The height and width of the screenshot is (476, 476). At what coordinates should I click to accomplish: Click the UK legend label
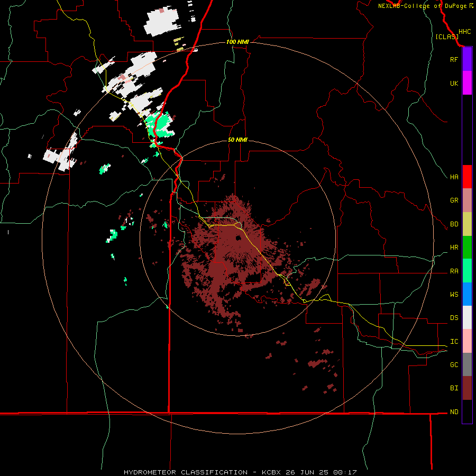pyautogui.click(x=454, y=83)
